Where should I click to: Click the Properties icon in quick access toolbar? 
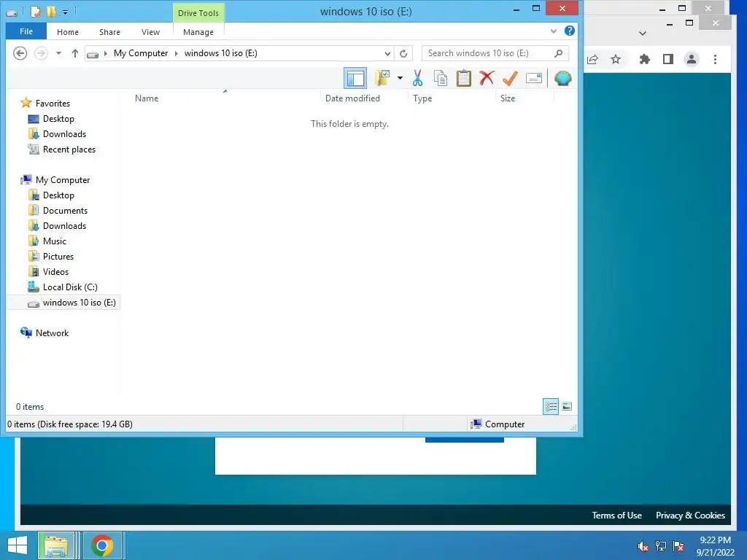(36, 12)
